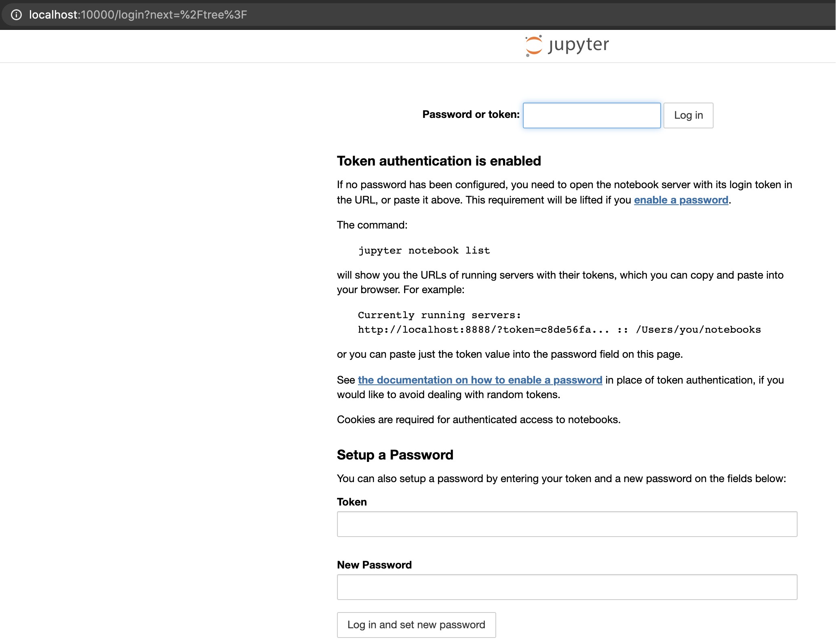Open the 'enable a password' link
The height and width of the screenshot is (644, 836).
(x=681, y=200)
